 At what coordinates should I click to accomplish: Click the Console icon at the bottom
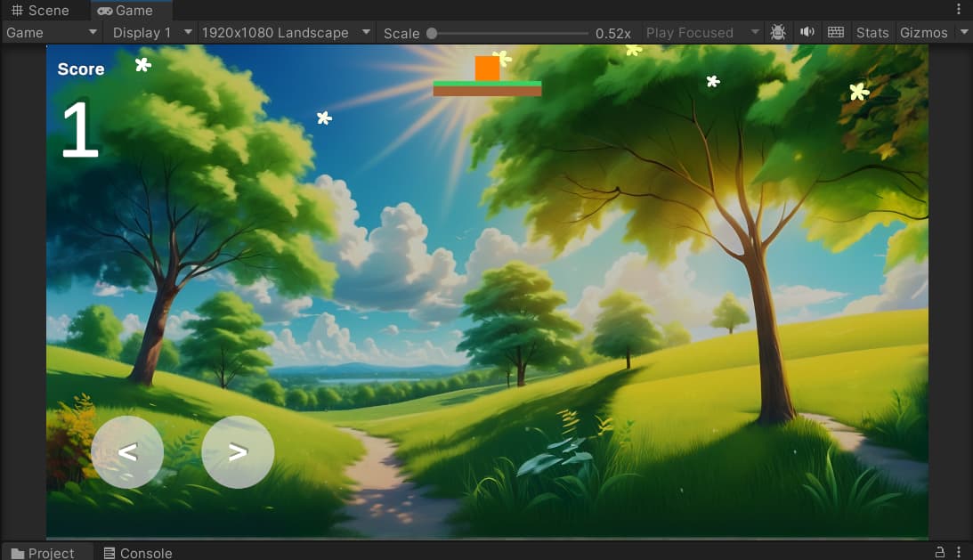109,553
